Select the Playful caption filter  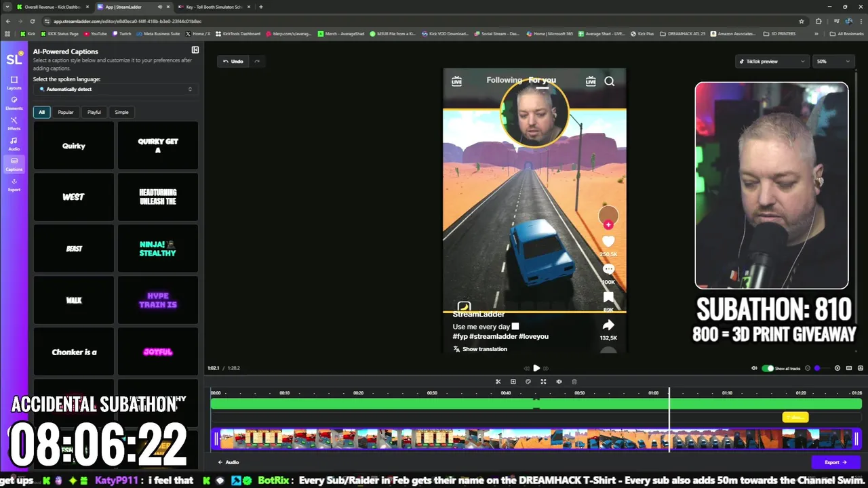pyautogui.click(x=94, y=112)
